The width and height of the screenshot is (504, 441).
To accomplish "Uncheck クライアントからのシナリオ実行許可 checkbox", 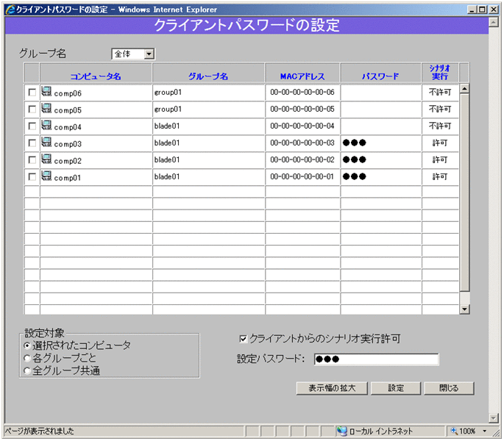I will coord(244,339).
